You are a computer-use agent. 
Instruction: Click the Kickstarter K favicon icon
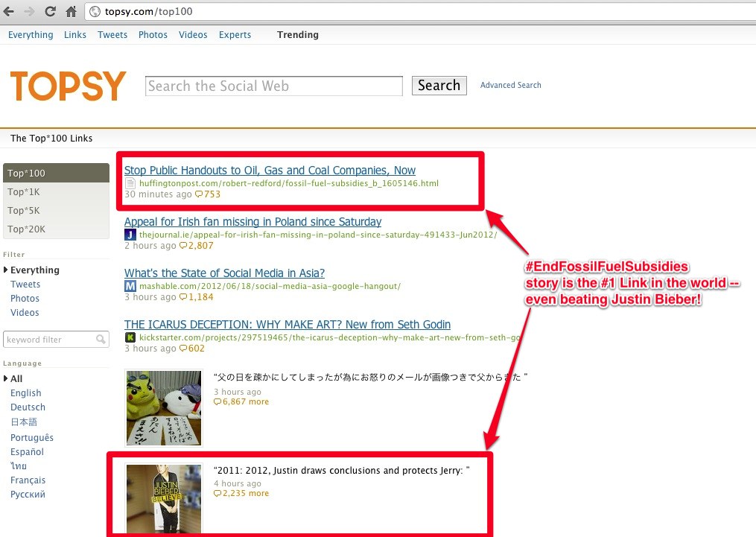click(130, 337)
